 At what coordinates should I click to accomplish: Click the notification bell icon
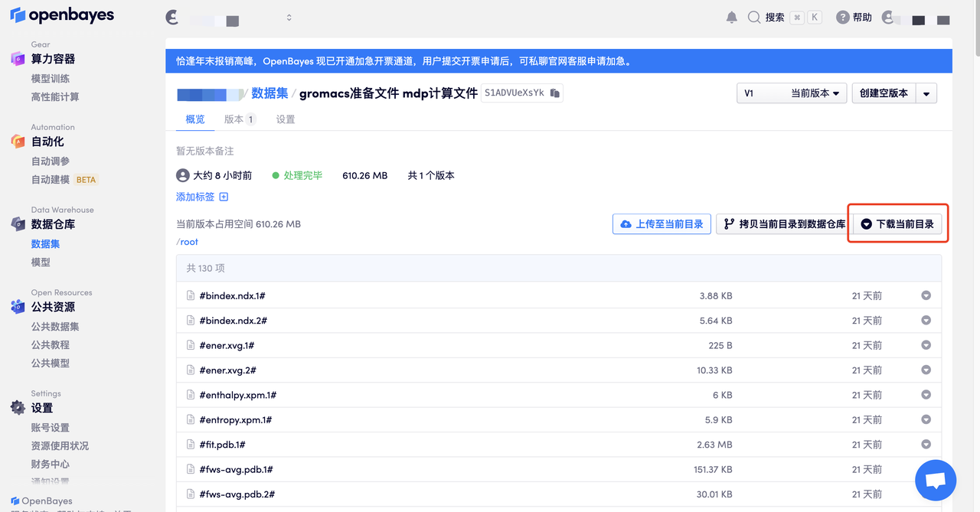pos(731,18)
